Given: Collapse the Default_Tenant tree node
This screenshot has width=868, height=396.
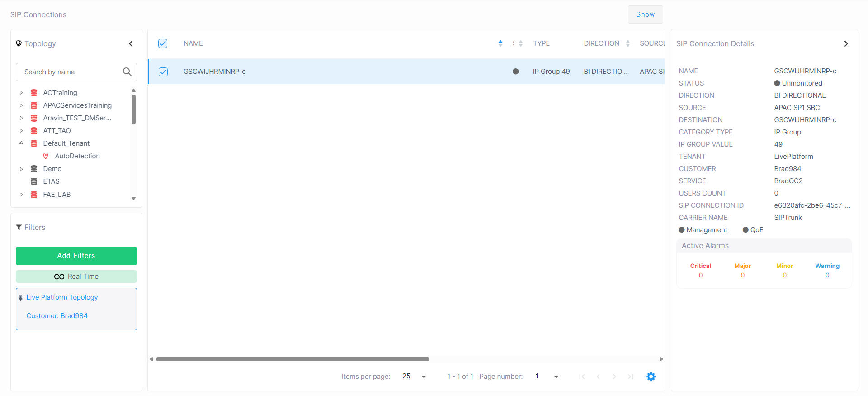Looking at the screenshot, I should [x=21, y=143].
